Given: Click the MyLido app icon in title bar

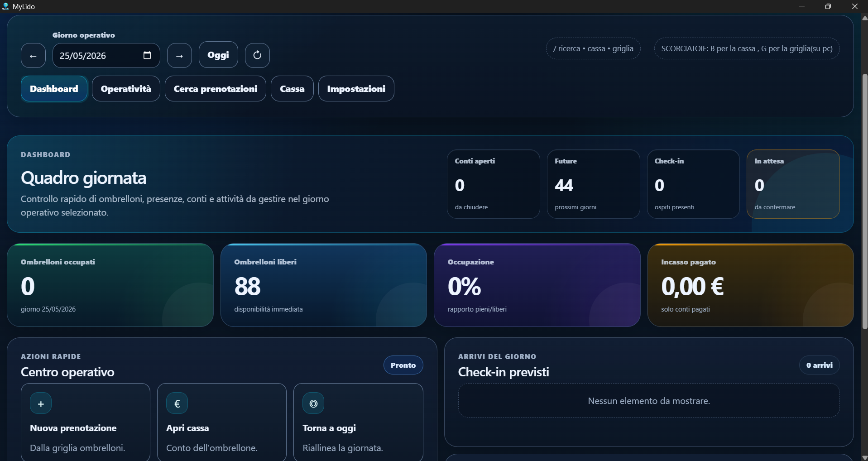Looking at the screenshot, I should coord(5,6).
